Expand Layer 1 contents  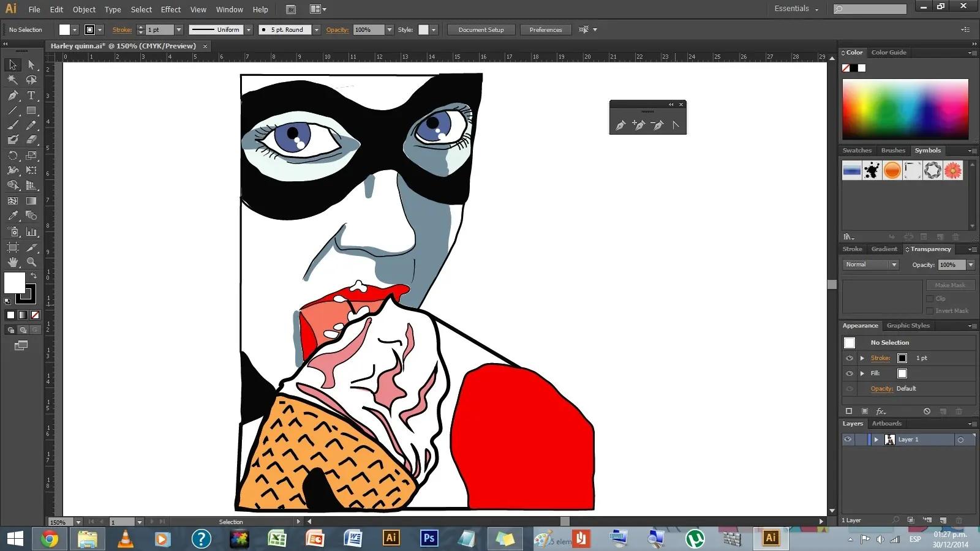[x=876, y=440]
